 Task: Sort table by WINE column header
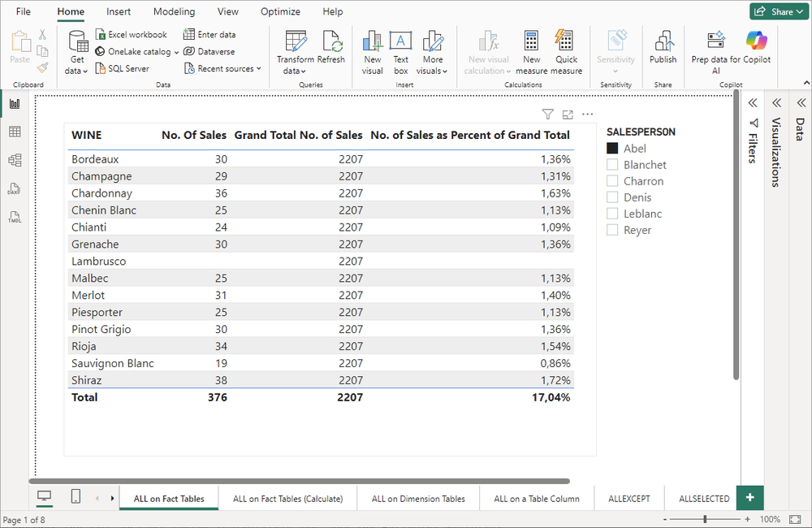87,135
